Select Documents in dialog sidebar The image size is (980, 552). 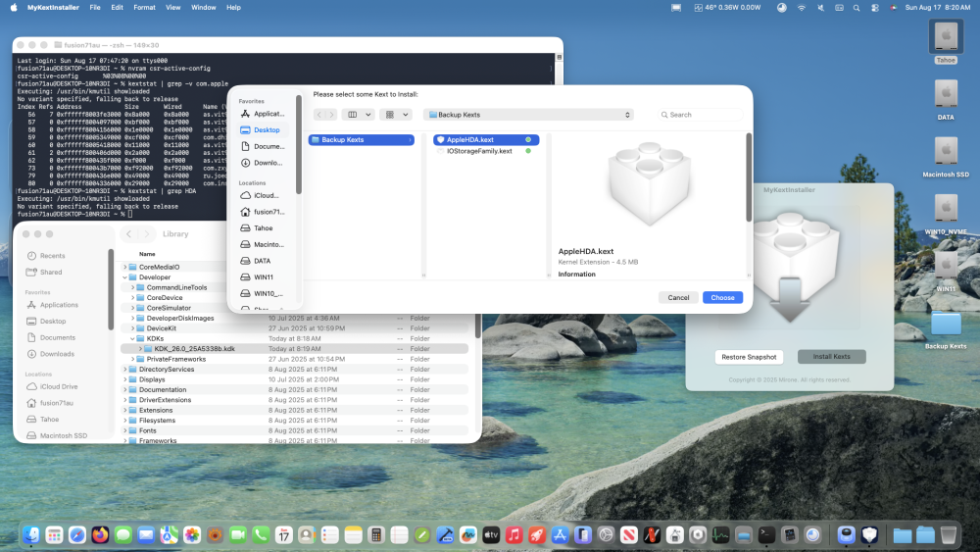coord(263,146)
